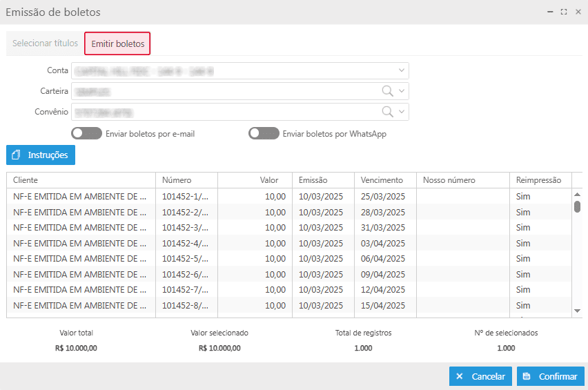The height and width of the screenshot is (390, 588).
Task: Sort by Vencimento column header
Action: 382,180
